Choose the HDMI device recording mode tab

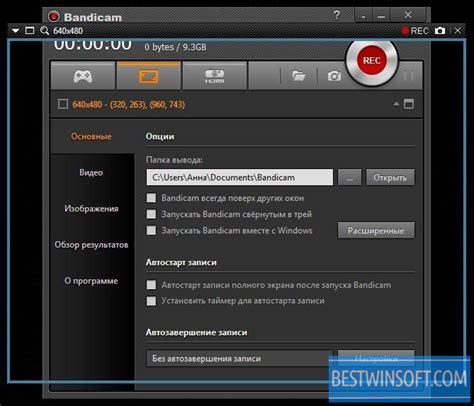pos(214,76)
